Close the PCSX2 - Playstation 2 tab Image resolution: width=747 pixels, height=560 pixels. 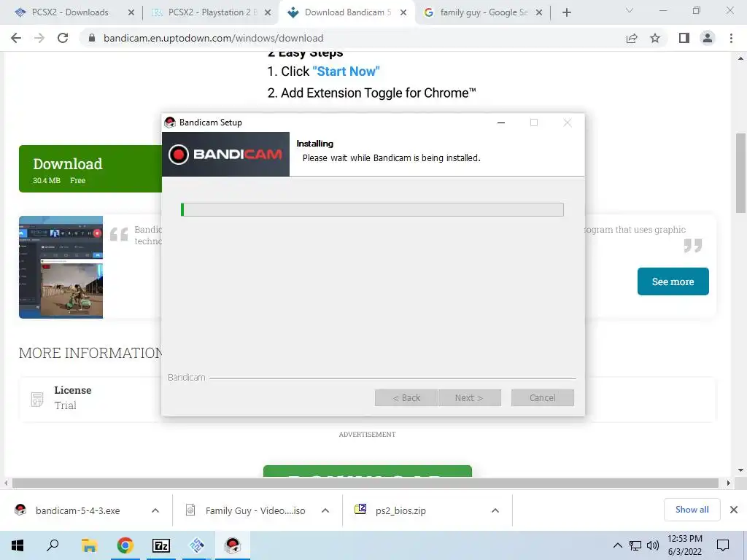268,12
